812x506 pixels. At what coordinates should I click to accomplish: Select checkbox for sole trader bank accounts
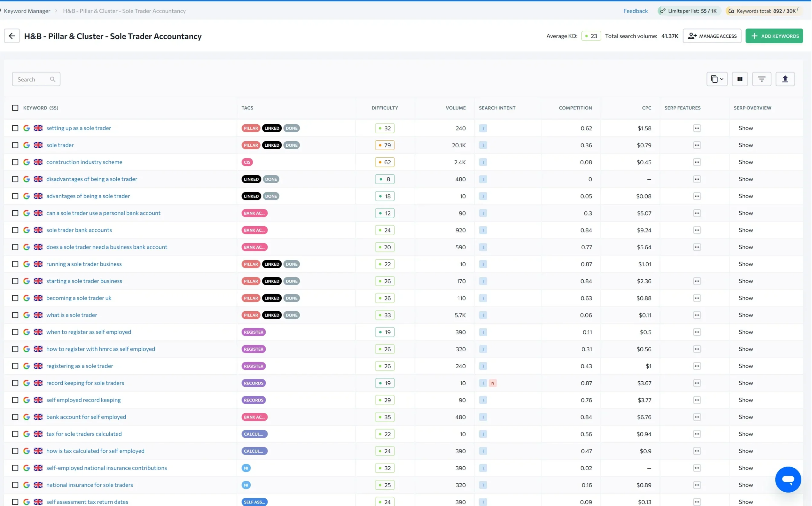(x=15, y=230)
